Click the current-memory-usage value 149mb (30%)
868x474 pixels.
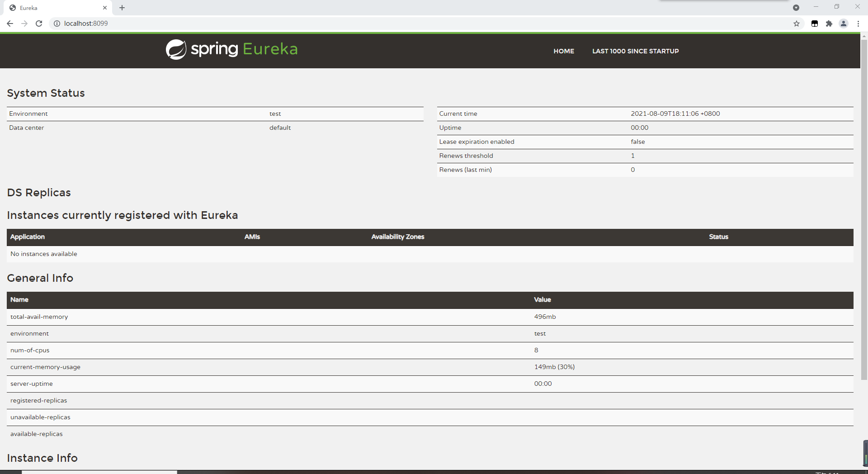(554, 367)
